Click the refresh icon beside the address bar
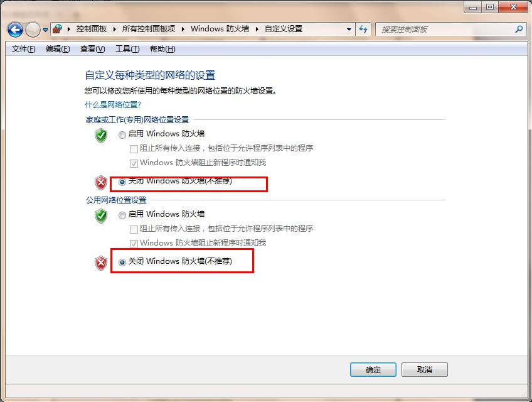 tap(363, 30)
